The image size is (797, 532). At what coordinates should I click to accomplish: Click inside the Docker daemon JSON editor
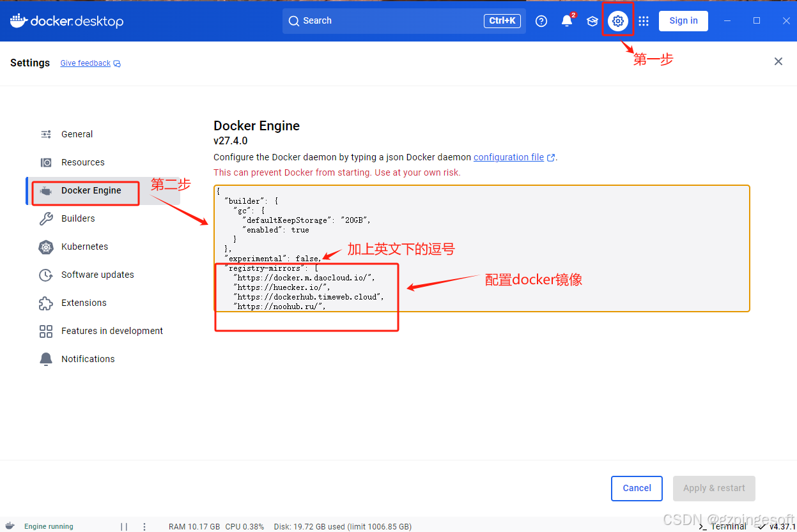point(481,248)
